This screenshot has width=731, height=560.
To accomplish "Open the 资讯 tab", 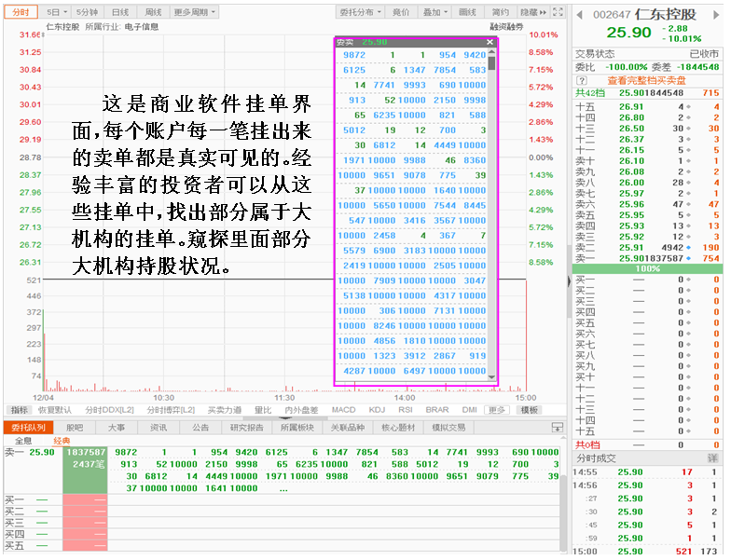I will point(159,427).
